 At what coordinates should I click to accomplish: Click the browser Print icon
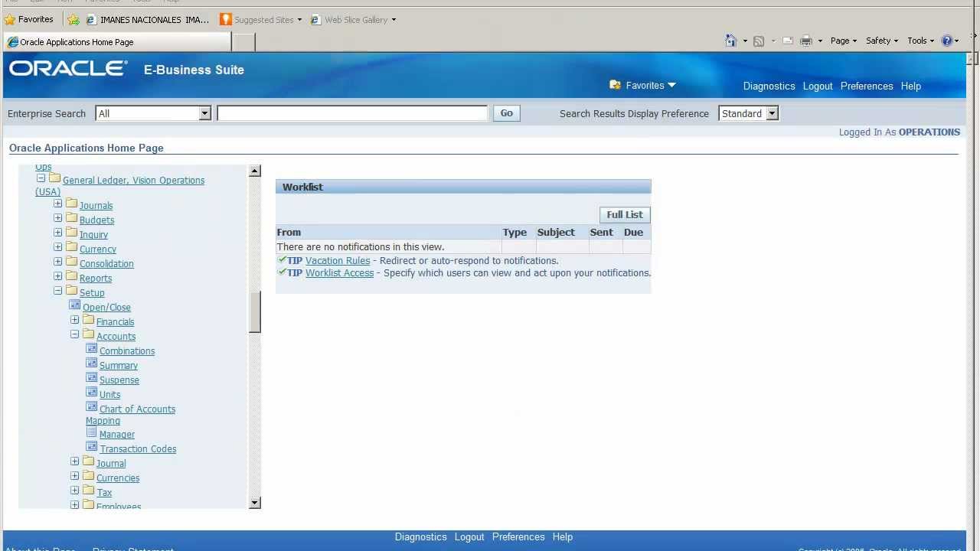(805, 41)
